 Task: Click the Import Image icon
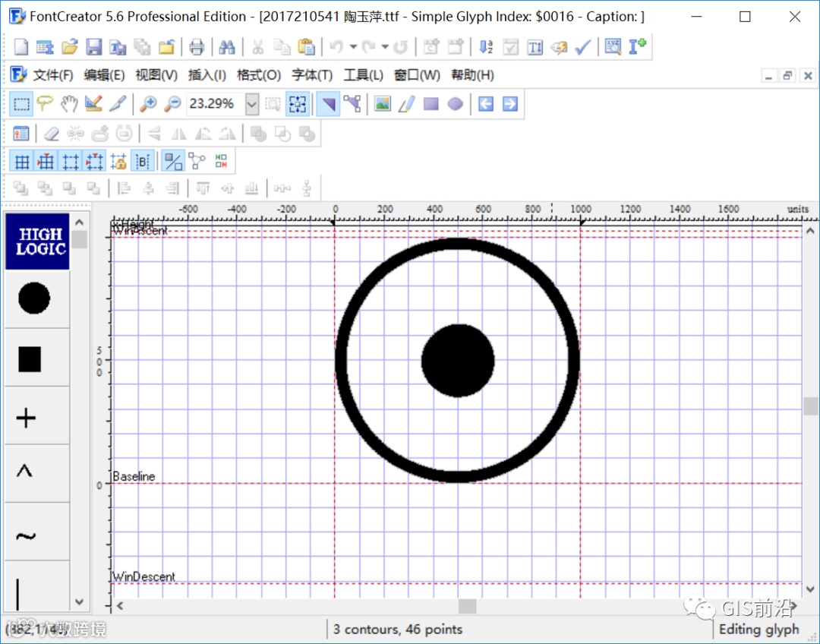[383, 104]
